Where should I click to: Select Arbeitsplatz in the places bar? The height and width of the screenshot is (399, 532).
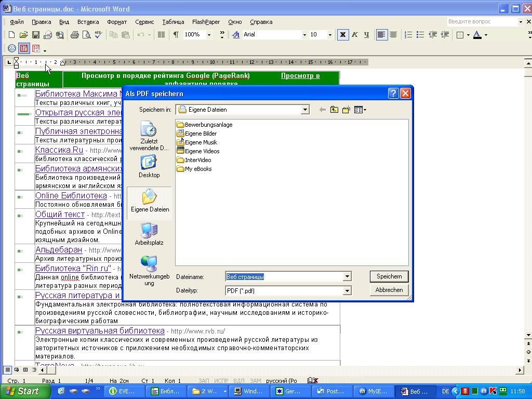pyautogui.click(x=149, y=233)
